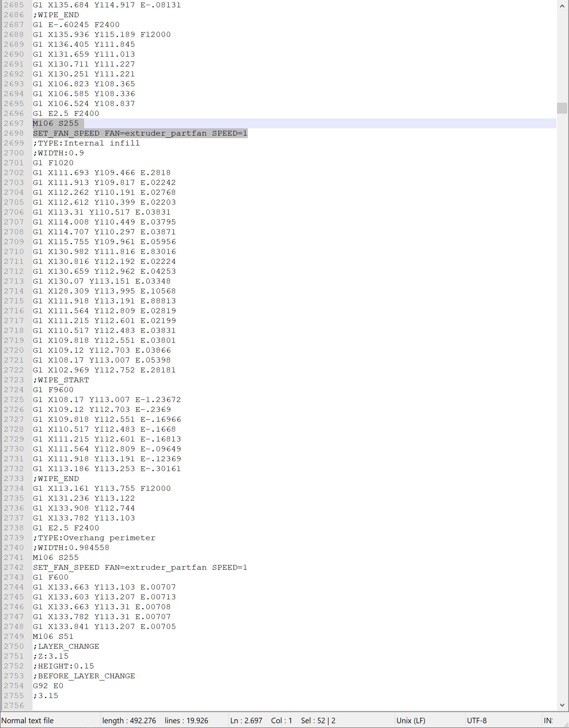Click 'SET_FAN_SPEED FAN=extruder_partfan SPEED=1' on line 2698
The width and height of the screenshot is (569, 728).
click(140, 133)
